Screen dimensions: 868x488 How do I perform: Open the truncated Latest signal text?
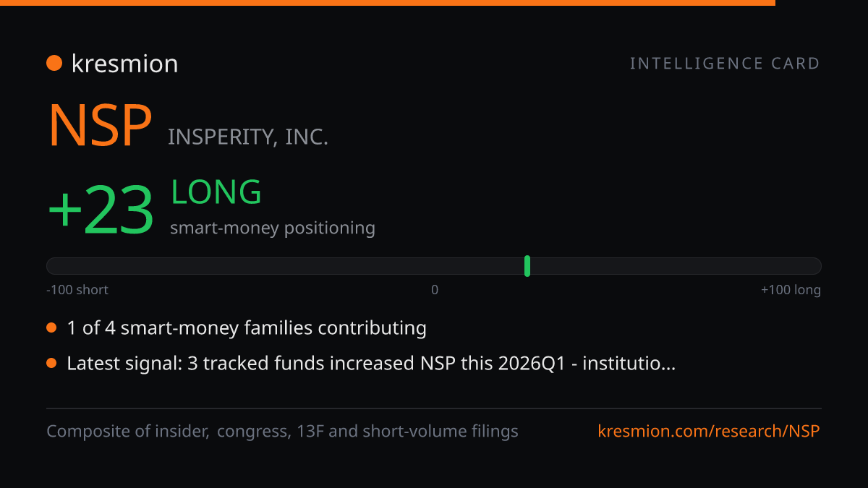[x=371, y=363]
